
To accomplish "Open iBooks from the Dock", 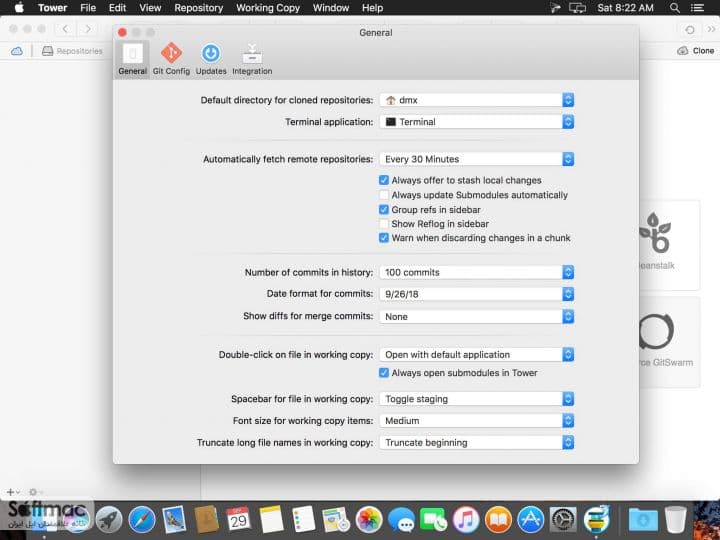I will (x=498, y=519).
